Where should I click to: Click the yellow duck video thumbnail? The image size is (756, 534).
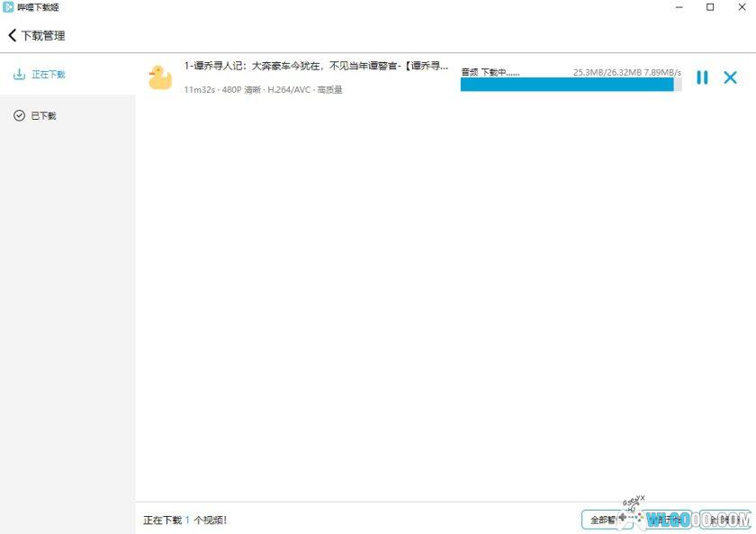tap(160, 77)
